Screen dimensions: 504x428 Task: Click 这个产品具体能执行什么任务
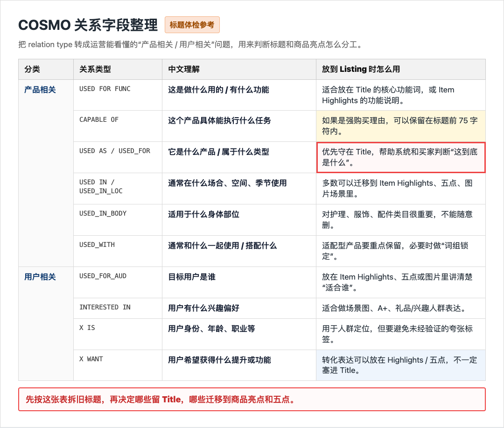click(x=219, y=120)
